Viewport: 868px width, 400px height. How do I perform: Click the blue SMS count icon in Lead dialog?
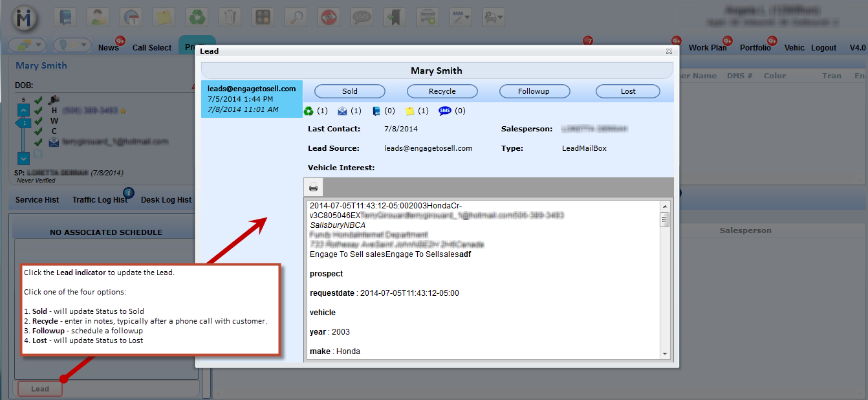click(445, 111)
